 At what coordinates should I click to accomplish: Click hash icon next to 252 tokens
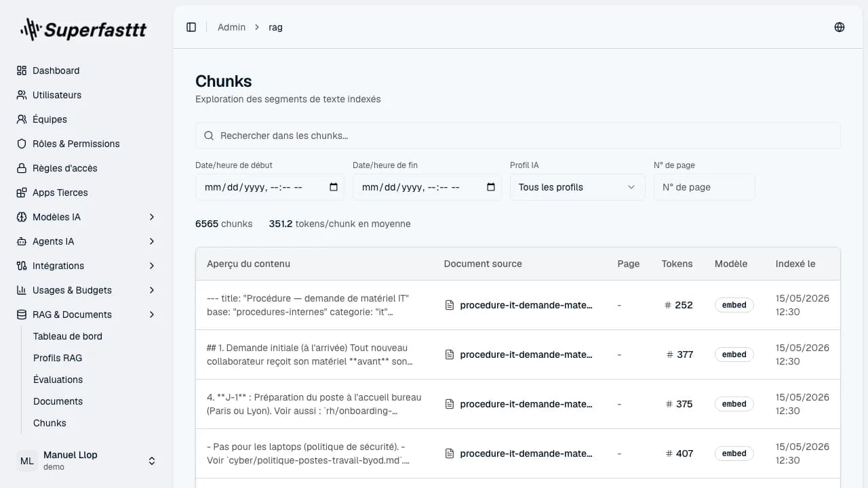coord(668,305)
